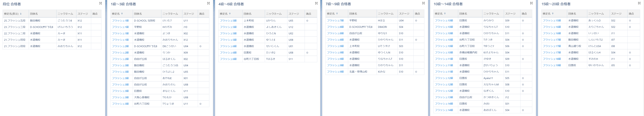This screenshot has width=644, height=116.
Task: Open フラッシュ2級 link for りつか
Action: click(x=120, y=53)
